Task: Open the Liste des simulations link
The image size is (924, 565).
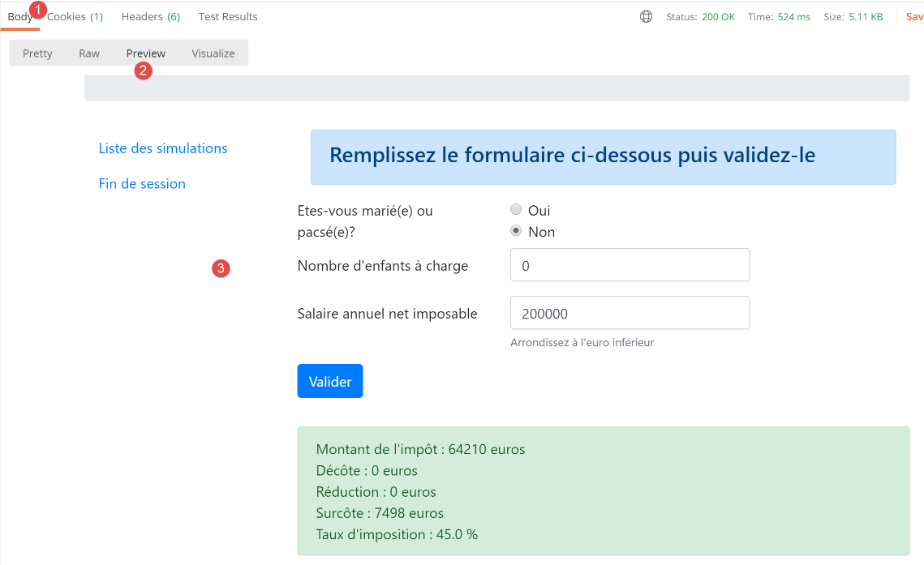Action: tap(163, 148)
